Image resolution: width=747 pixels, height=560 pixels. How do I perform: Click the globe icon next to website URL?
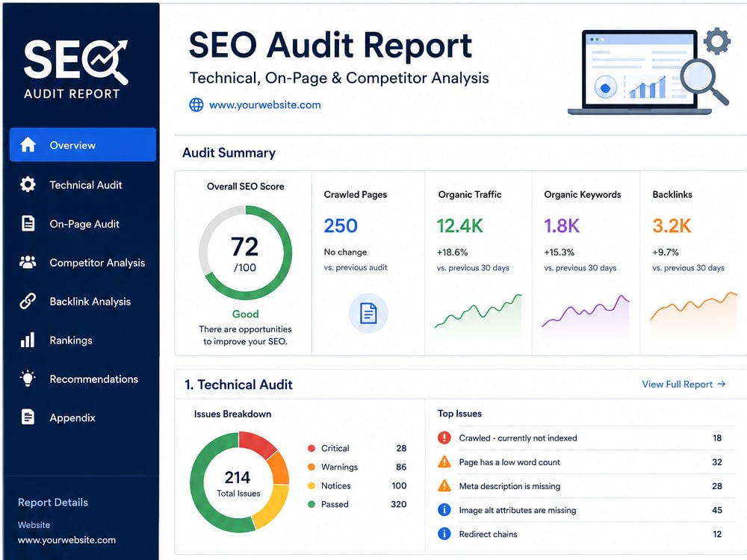pos(196,105)
